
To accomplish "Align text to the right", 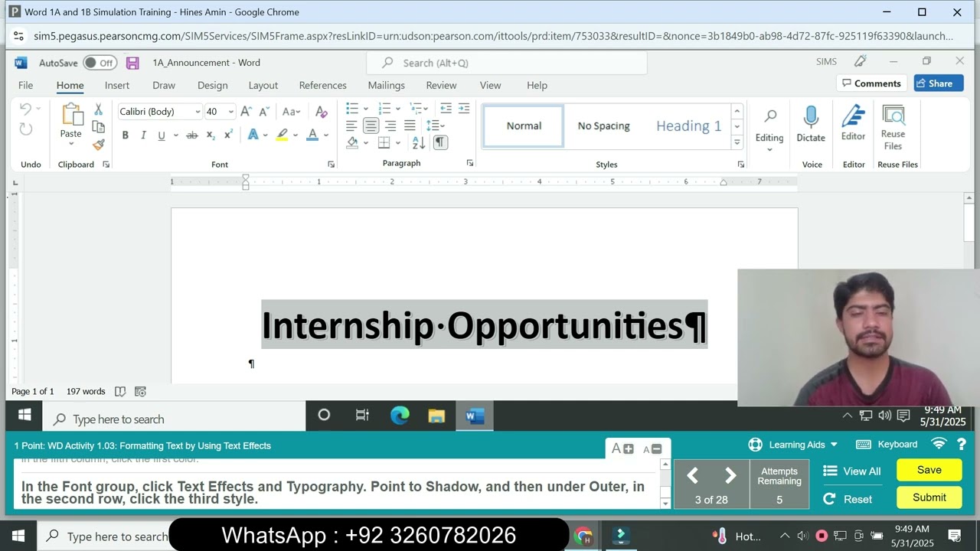I will [x=390, y=126].
